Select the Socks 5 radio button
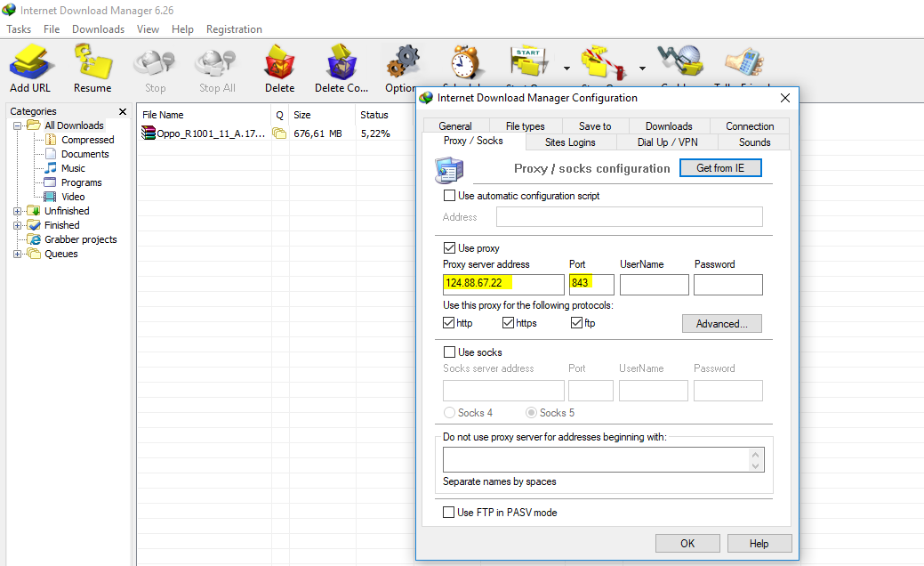924x566 pixels. (x=531, y=413)
